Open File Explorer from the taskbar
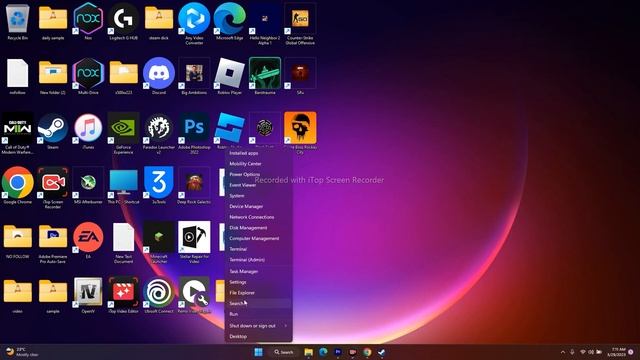 point(309,352)
